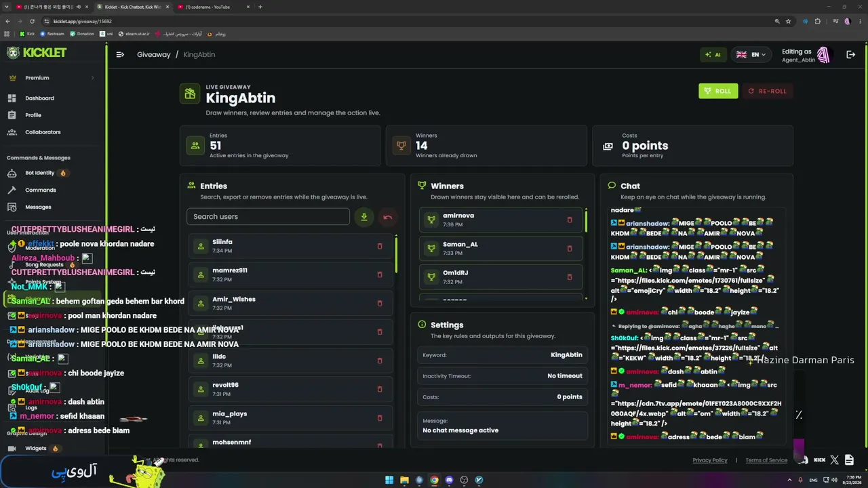
Task: Click the Commands wrench icon
Action: (12, 190)
